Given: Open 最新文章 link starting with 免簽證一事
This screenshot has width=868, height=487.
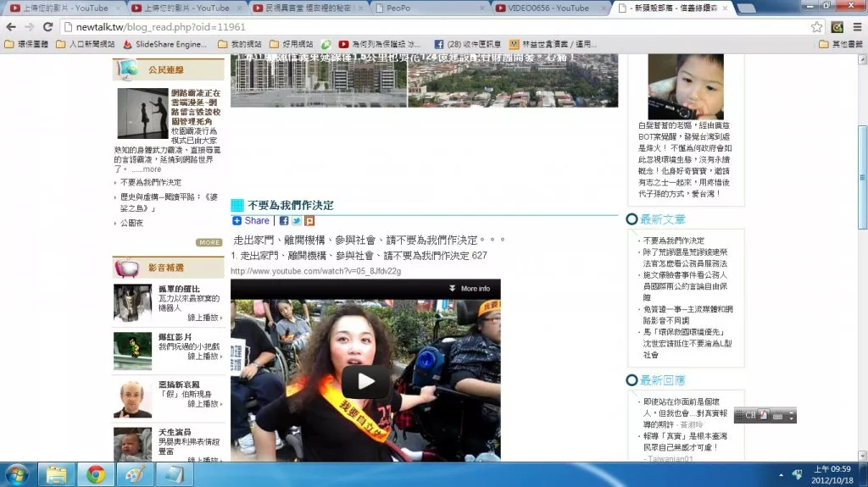Looking at the screenshot, I should tap(688, 315).
